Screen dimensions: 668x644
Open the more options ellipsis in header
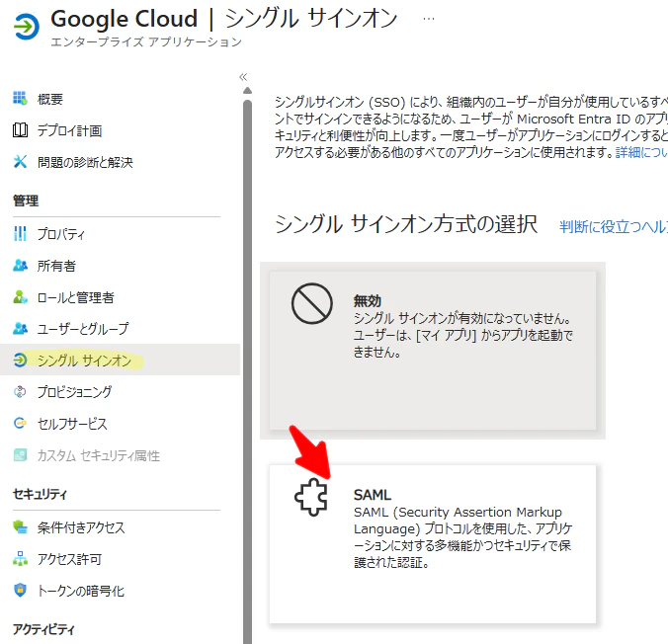point(429,19)
